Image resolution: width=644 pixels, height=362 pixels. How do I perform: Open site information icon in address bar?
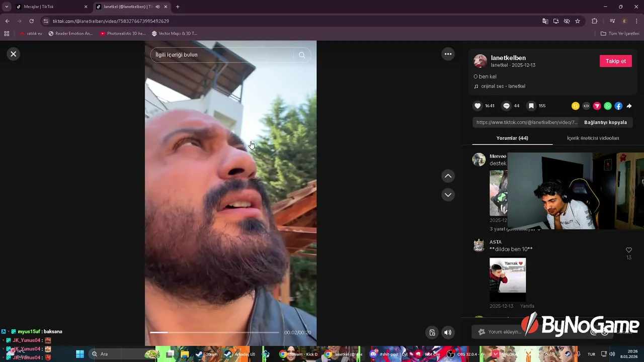[46, 21]
